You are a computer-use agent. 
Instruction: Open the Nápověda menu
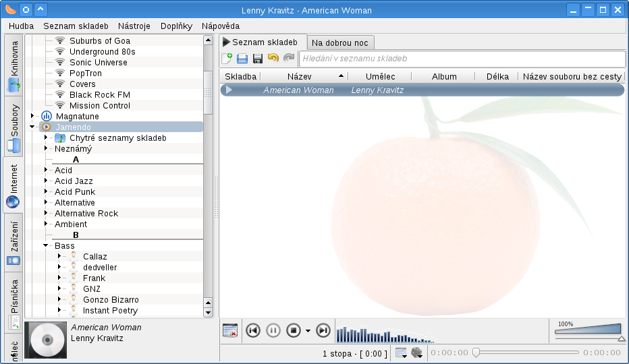pos(221,26)
